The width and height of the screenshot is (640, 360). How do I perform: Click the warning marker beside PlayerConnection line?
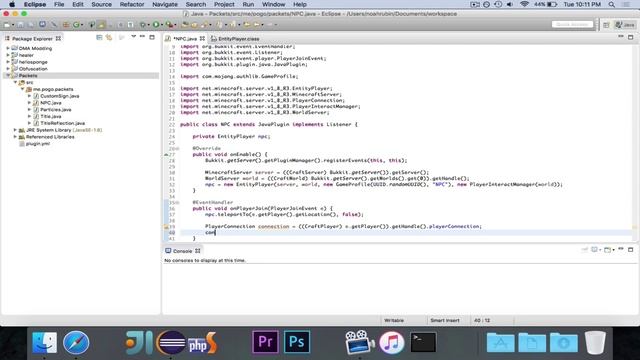(166, 227)
